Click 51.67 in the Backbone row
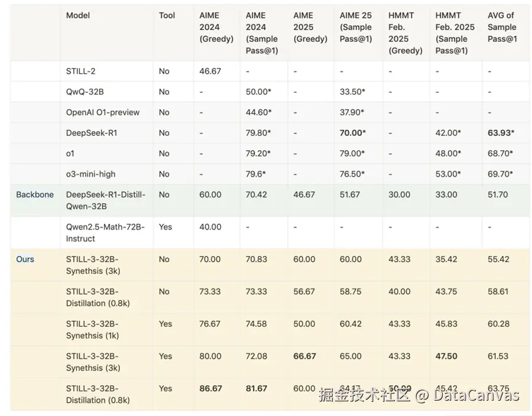 coord(350,194)
